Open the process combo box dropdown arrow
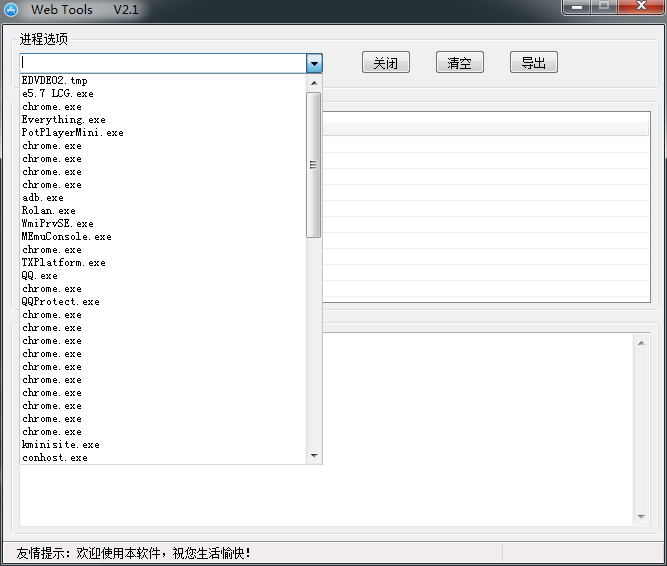 pos(314,63)
